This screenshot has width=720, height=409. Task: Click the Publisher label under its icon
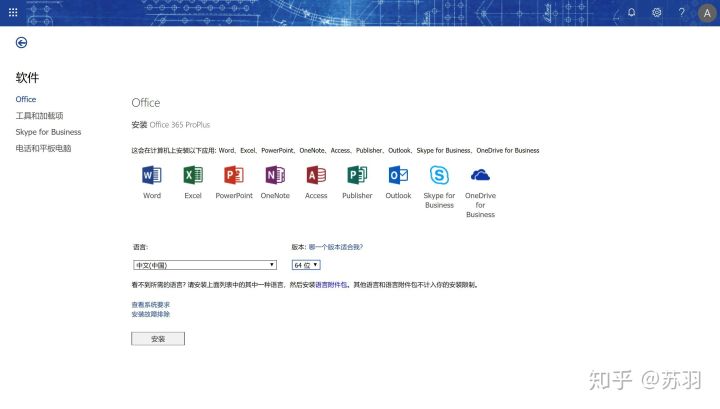[x=357, y=196]
